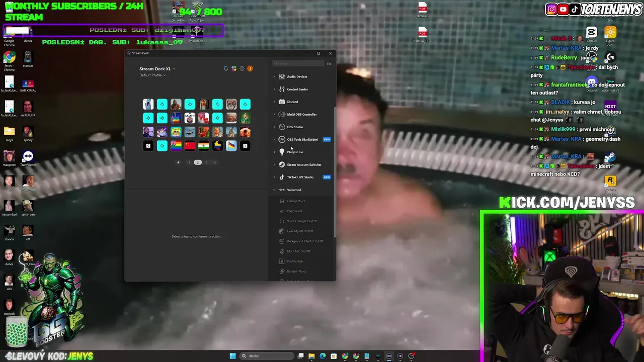Image resolution: width=644 pixels, height=362 pixels.
Task: Switch to deck page 2
Action: [198, 162]
